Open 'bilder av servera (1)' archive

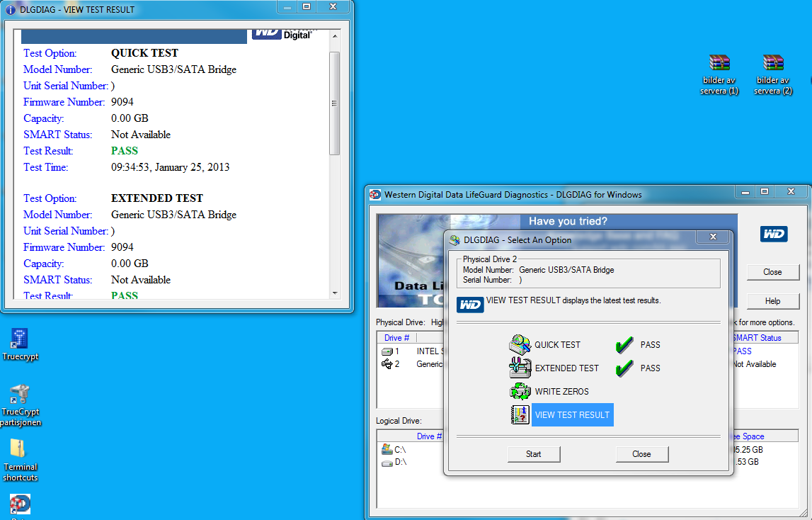[x=719, y=74]
